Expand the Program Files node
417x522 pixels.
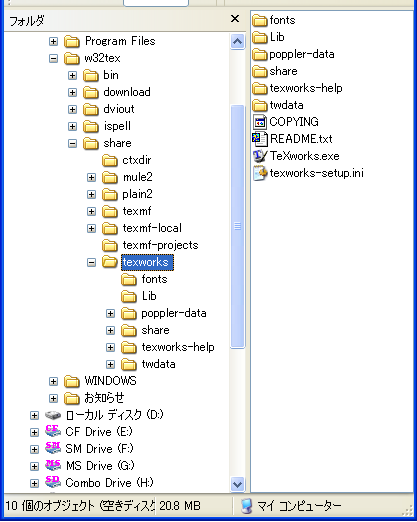(53, 41)
